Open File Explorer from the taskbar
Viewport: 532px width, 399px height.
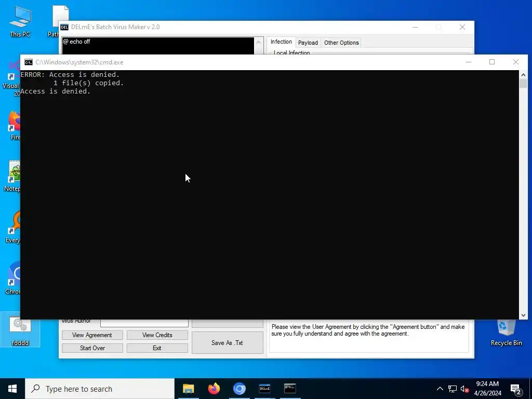coord(188,389)
